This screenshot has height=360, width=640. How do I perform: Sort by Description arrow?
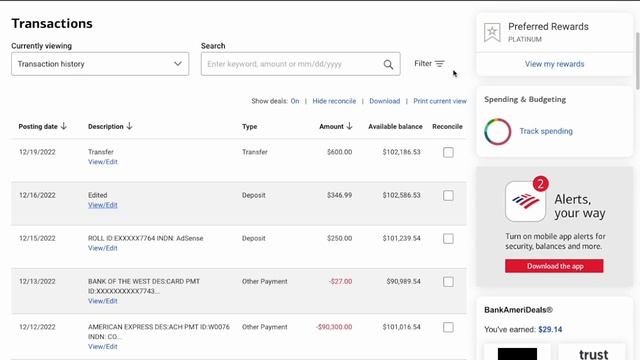pos(129,126)
